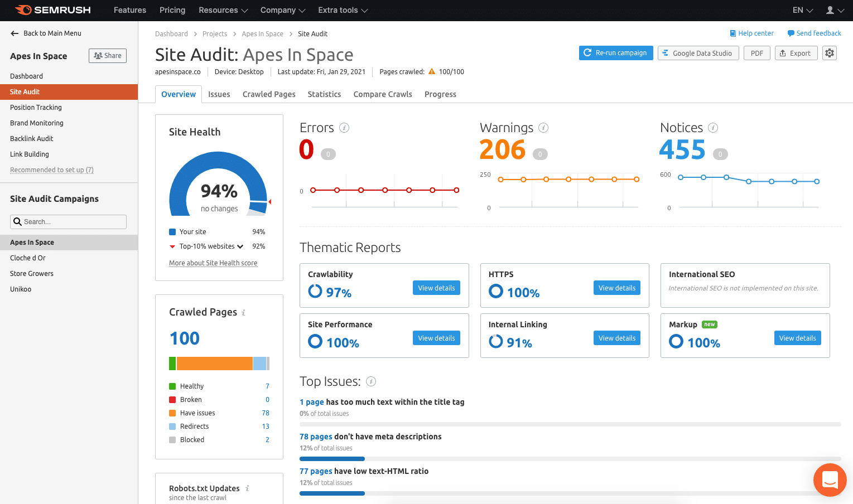Screen dimensions: 853x504
Task: View details for HTTPS report
Action: pos(617,288)
